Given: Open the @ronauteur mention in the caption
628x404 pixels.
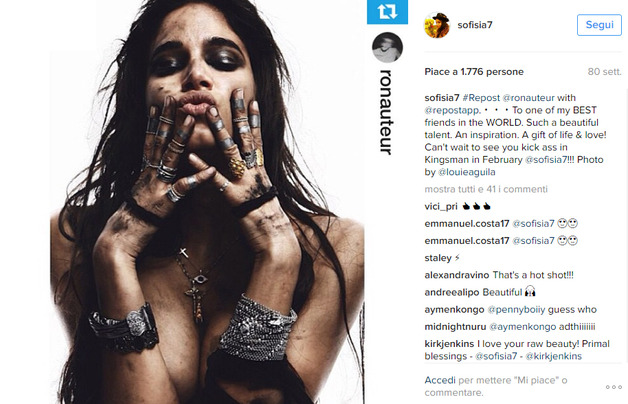Looking at the screenshot, I should pyautogui.click(x=528, y=98).
